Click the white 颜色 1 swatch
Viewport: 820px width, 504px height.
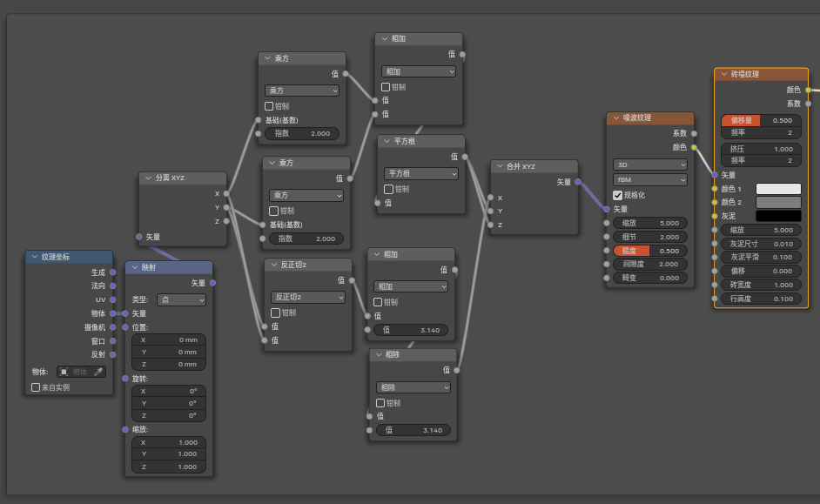778,189
